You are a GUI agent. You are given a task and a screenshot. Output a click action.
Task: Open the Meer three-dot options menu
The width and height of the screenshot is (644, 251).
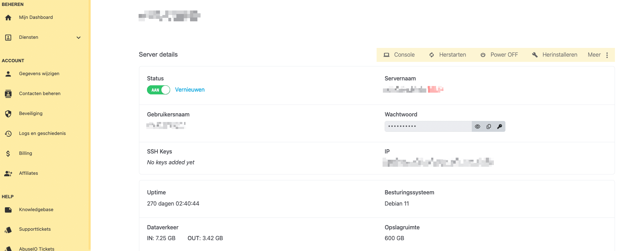(x=607, y=55)
